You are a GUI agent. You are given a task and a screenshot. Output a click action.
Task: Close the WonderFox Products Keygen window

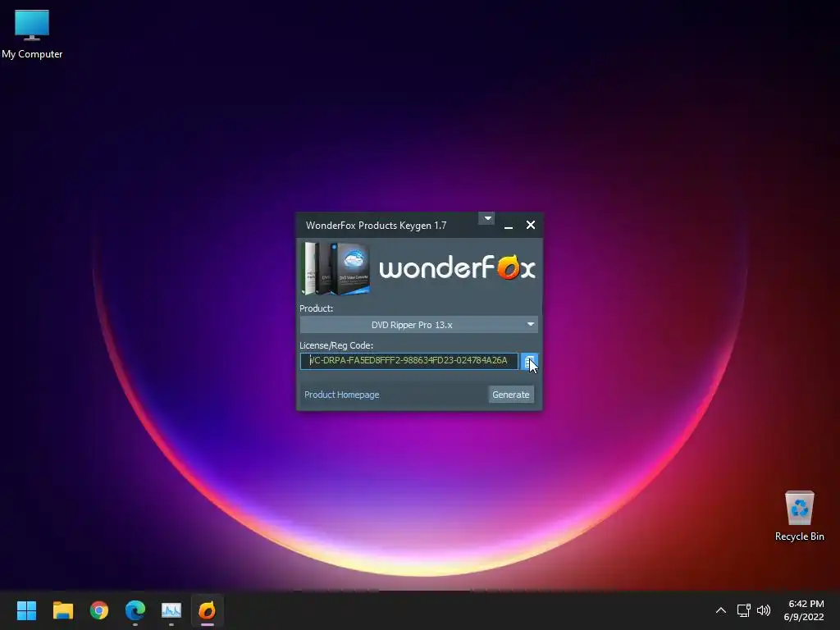(x=531, y=225)
